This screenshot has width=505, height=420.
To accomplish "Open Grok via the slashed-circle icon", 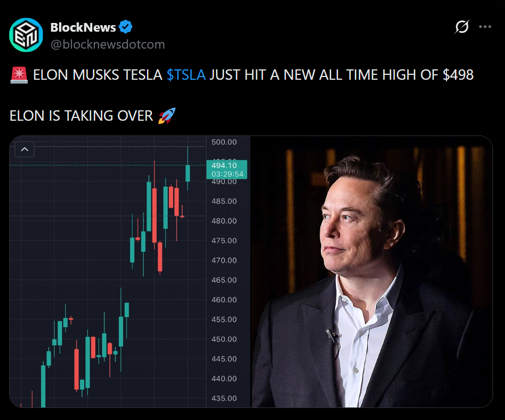I will (462, 26).
